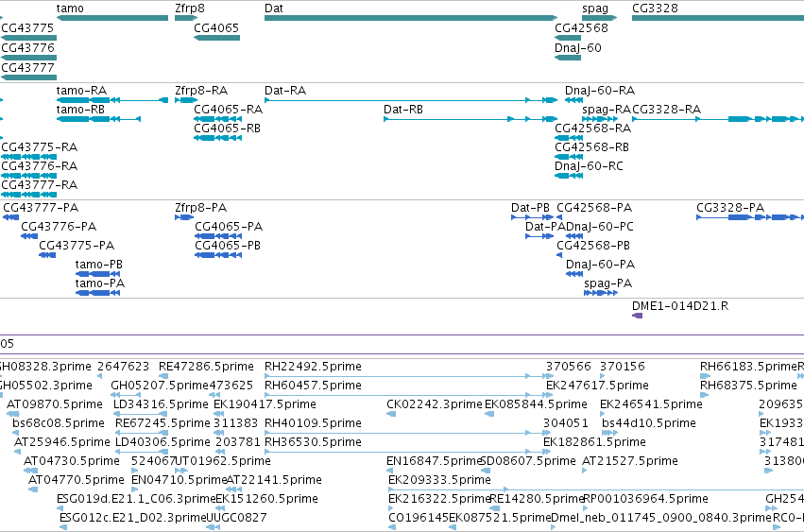Image resolution: width=804 pixels, height=532 pixels.
Task: Click EST label 2647623
Action: coord(123,367)
